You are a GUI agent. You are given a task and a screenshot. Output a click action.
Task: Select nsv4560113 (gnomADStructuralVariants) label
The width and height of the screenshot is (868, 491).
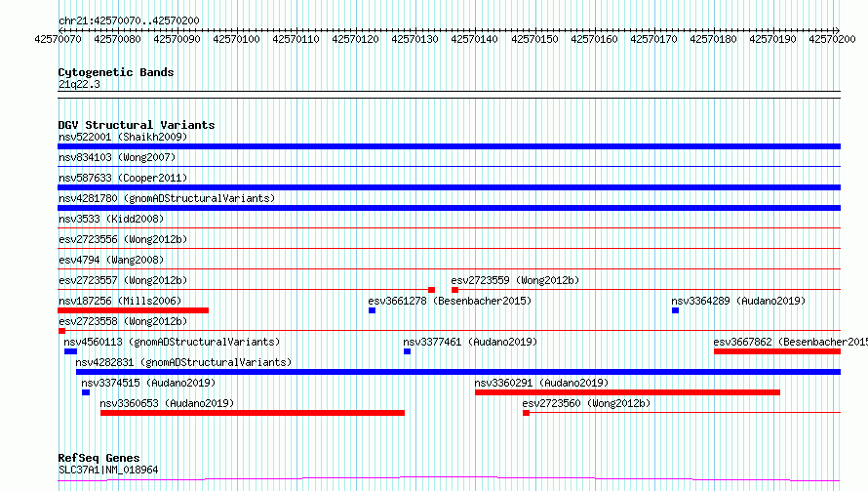pos(172,342)
